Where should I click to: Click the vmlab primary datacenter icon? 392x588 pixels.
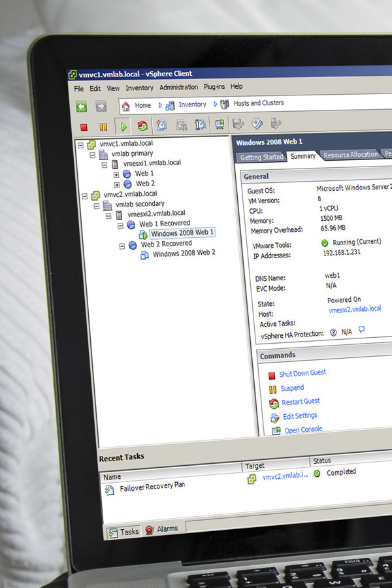click(103, 154)
